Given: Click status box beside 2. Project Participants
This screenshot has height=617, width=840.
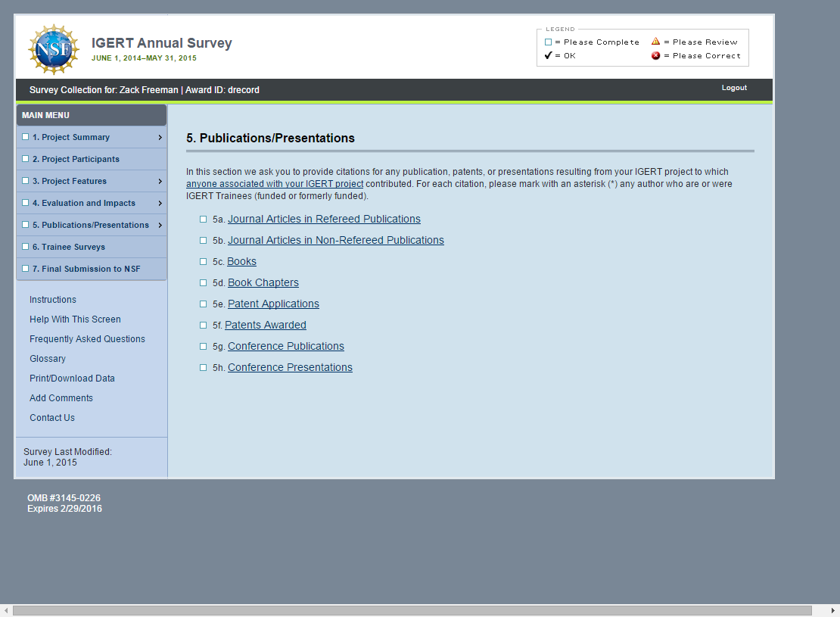Looking at the screenshot, I should pyautogui.click(x=25, y=159).
